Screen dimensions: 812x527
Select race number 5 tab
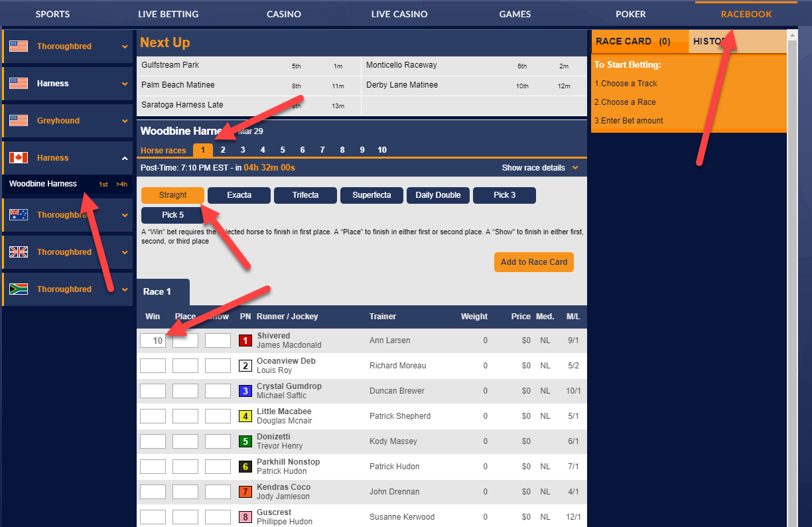click(x=283, y=150)
